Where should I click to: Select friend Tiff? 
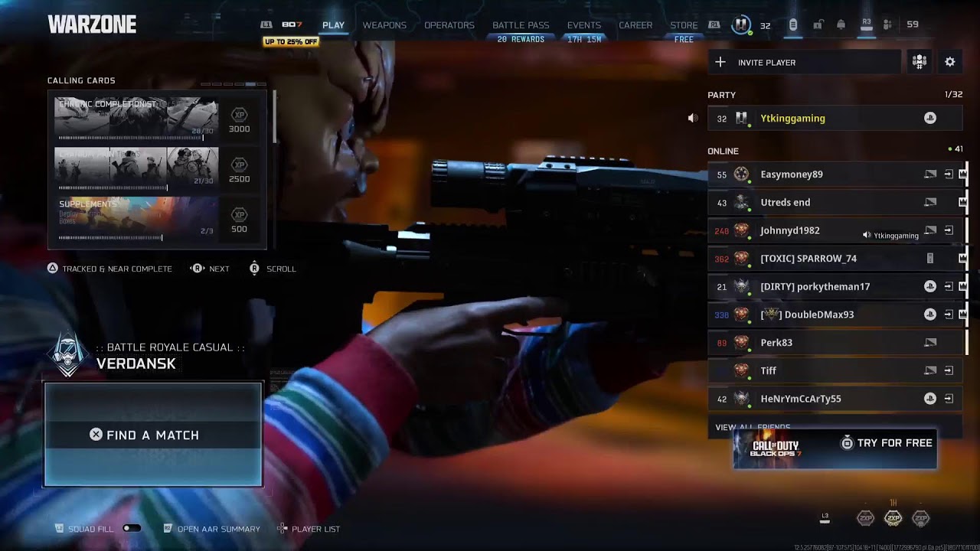pos(834,371)
